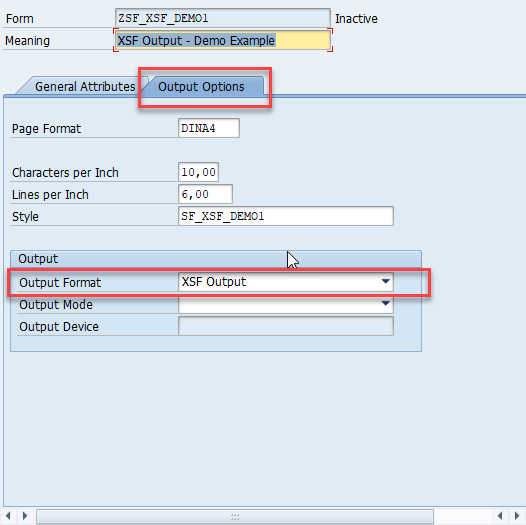The height and width of the screenshot is (525, 526).
Task: Click left scroll arrow at bottom-left
Action: click(x=8, y=516)
